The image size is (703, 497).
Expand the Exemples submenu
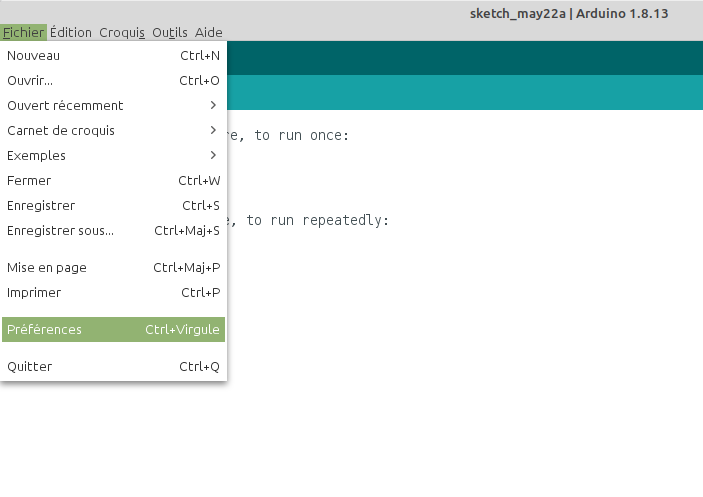point(113,156)
